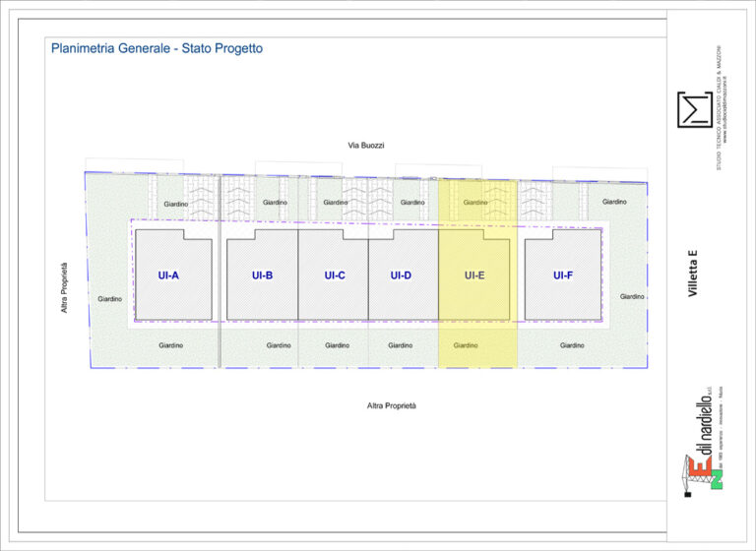Select the Giardino label above UI-D

coord(412,203)
